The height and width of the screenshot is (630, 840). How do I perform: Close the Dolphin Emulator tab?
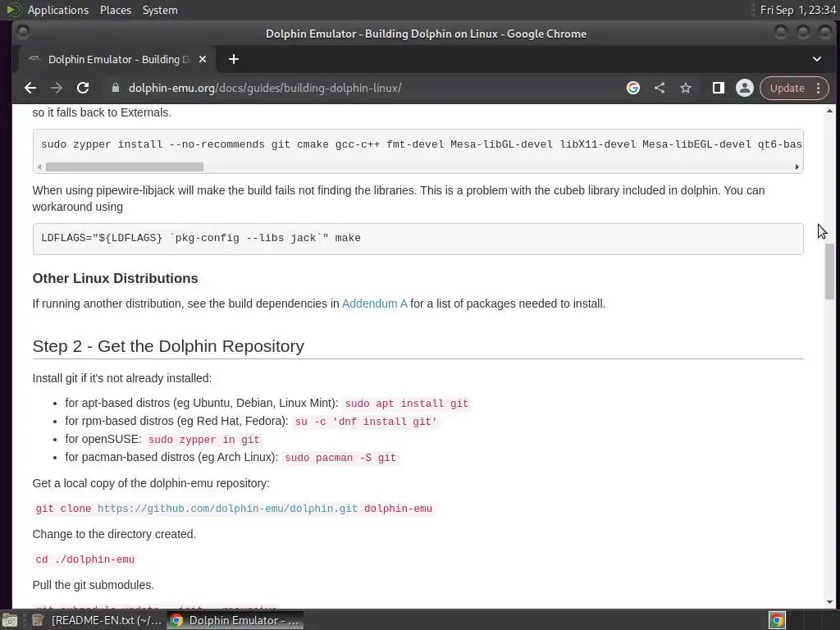coord(203,59)
